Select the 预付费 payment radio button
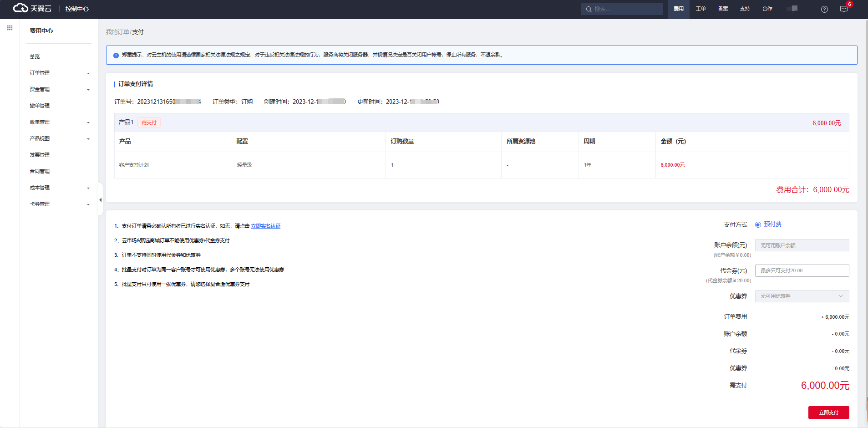Viewport: 868px width, 428px height. [758, 224]
